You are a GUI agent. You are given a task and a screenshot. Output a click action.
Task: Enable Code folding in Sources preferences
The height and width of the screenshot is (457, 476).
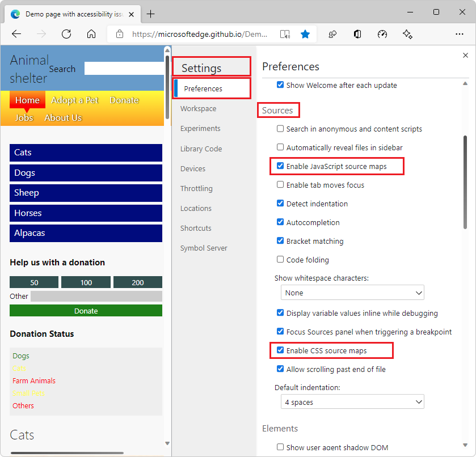(280, 259)
